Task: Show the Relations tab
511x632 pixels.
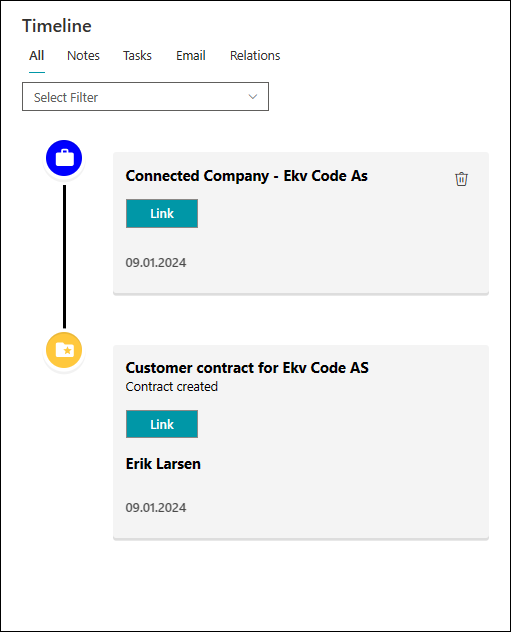Action: point(255,56)
